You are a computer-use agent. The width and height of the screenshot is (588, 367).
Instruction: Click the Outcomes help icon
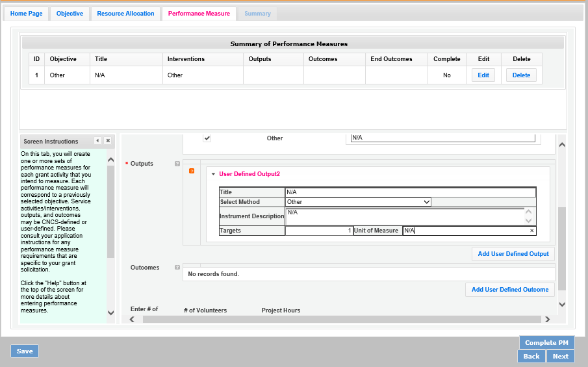(x=177, y=268)
